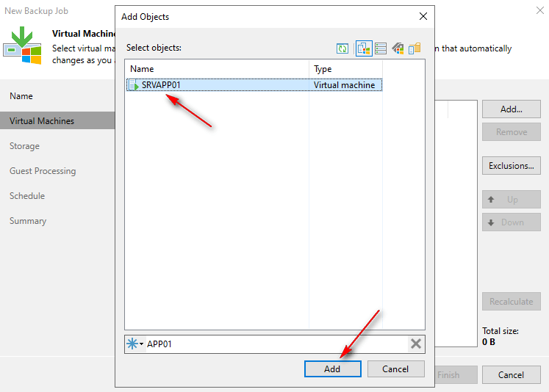Image resolution: width=549 pixels, height=392 pixels.
Task: Click the Name column header
Action: [217, 69]
